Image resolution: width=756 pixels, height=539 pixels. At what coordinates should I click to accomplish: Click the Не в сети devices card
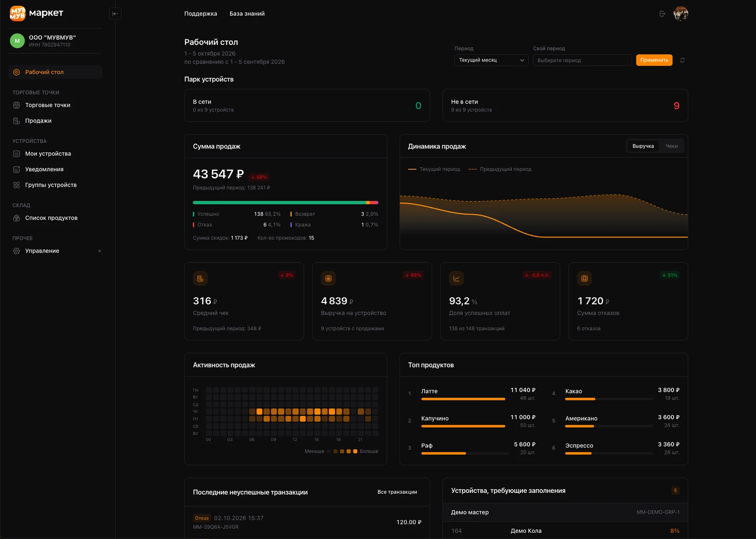click(565, 105)
